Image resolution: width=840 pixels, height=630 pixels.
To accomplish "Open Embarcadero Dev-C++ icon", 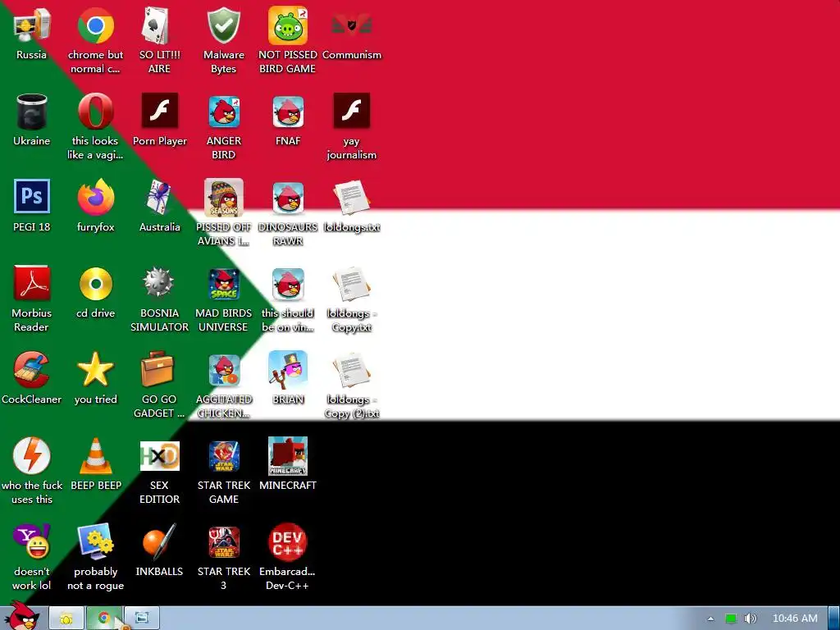I will (288, 541).
